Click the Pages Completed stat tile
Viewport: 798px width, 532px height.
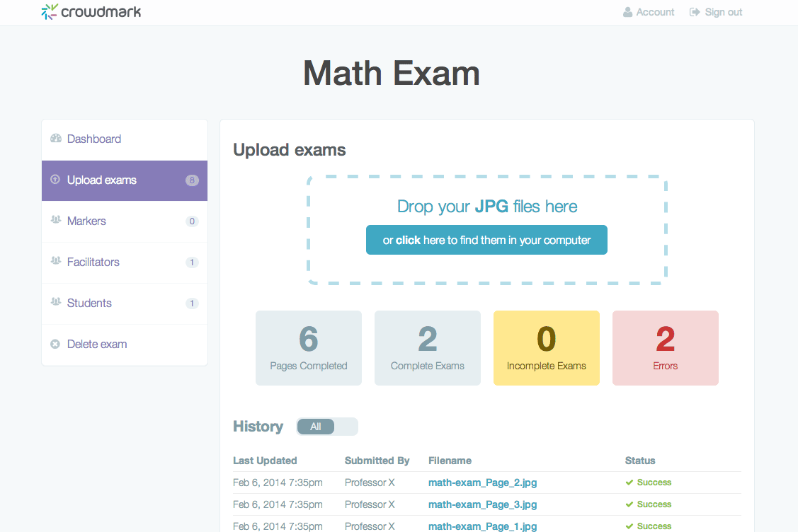click(x=308, y=348)
